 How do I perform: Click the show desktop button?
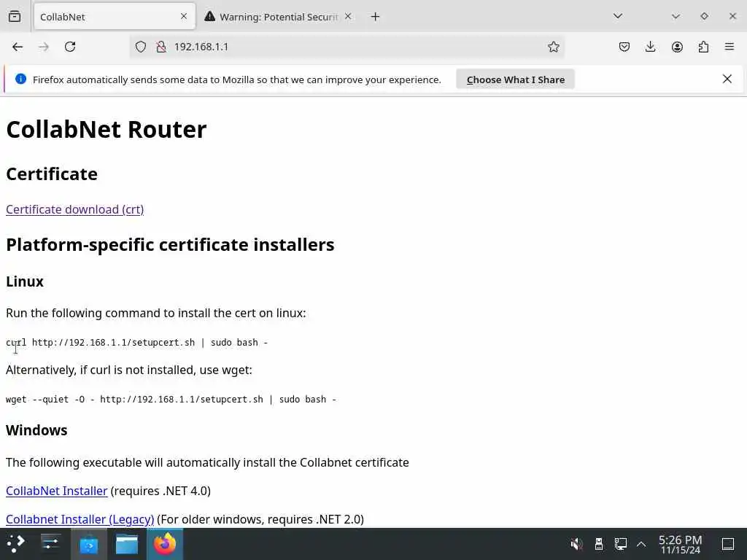click(x=728, y=544)
